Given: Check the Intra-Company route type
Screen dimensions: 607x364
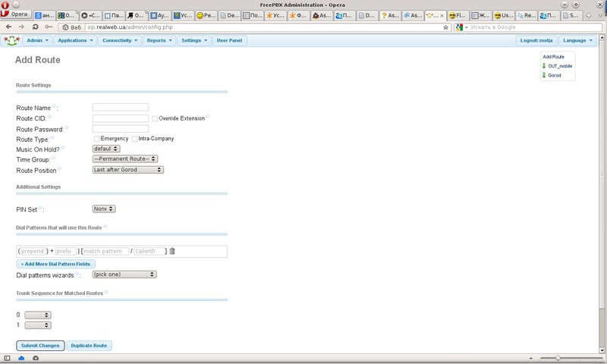Looking at the screenshot, I should [x=135, y=139].
